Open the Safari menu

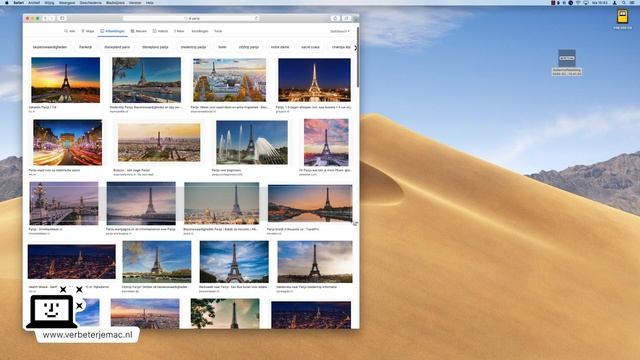coord(18,3)
